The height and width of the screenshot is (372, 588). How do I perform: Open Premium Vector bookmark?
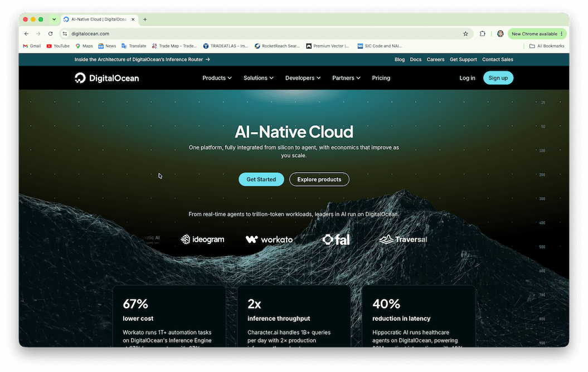(328, 46)
